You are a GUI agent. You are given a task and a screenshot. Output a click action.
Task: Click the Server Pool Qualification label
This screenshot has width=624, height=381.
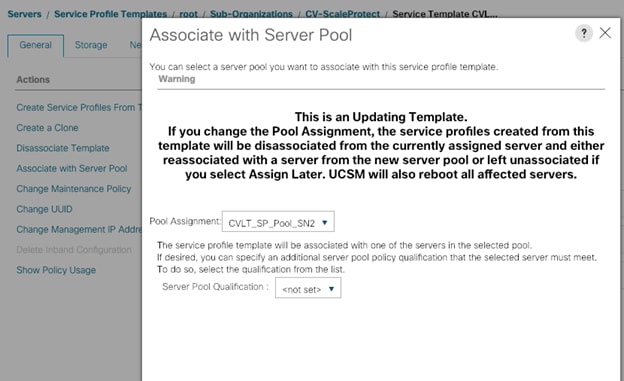click(215, 287)
